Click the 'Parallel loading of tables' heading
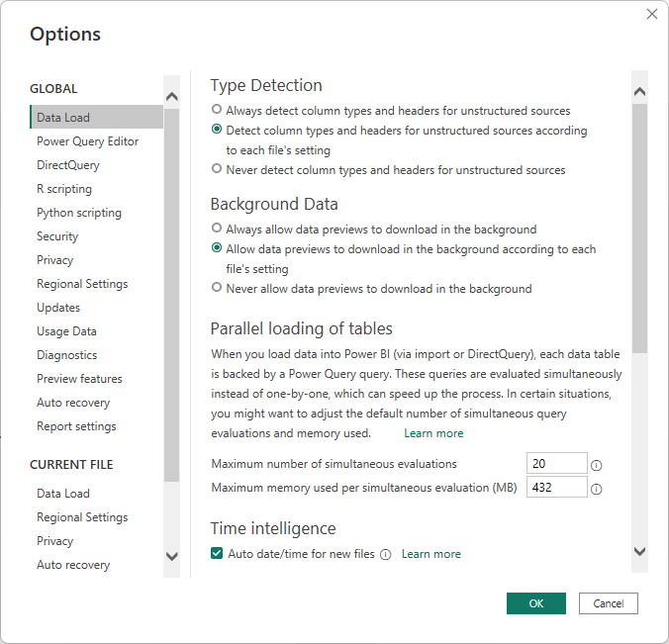Image resolution: width=669 pixels, height=644 pixels. pos(302,328)
